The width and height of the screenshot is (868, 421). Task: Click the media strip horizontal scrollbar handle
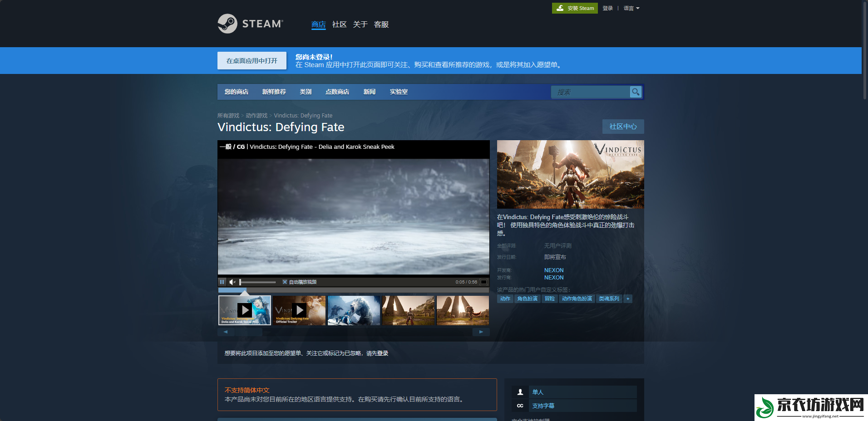(248, 332)
